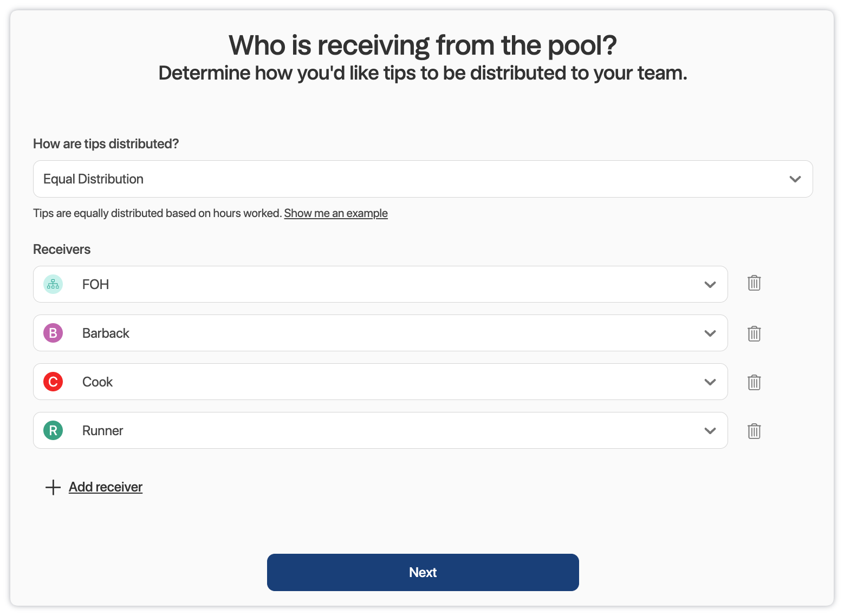The width and height of the screenshot is (844, 616).
Task: Expand the FOH receiver dropdown chevron
Action: pos(710,285)
